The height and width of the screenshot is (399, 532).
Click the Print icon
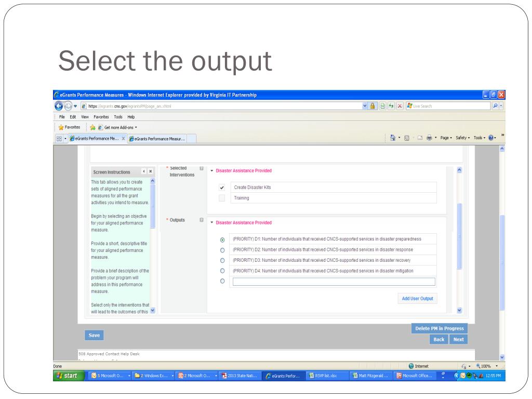coord(429,138)
